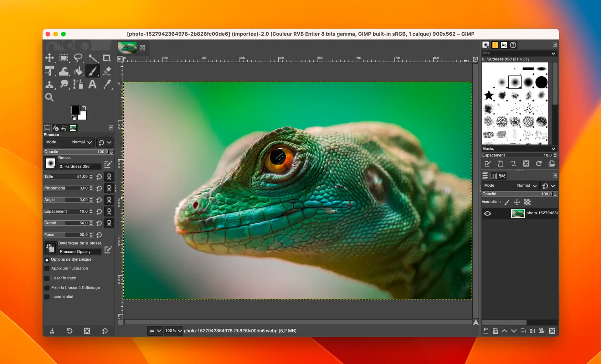Viewport: 601px width, 364px height.
Task: Select the Crop tool
Action: point(107,58)
